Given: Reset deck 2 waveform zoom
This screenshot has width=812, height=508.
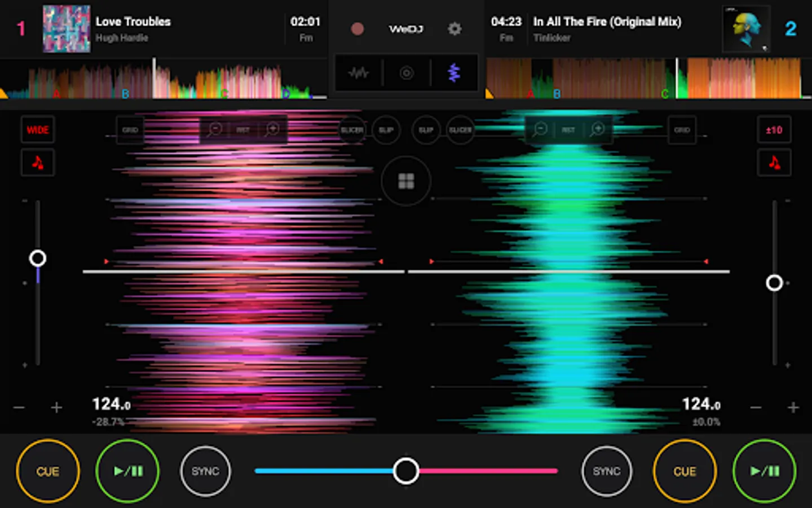Looking at the screenshot, I should (x=568, y=130).
